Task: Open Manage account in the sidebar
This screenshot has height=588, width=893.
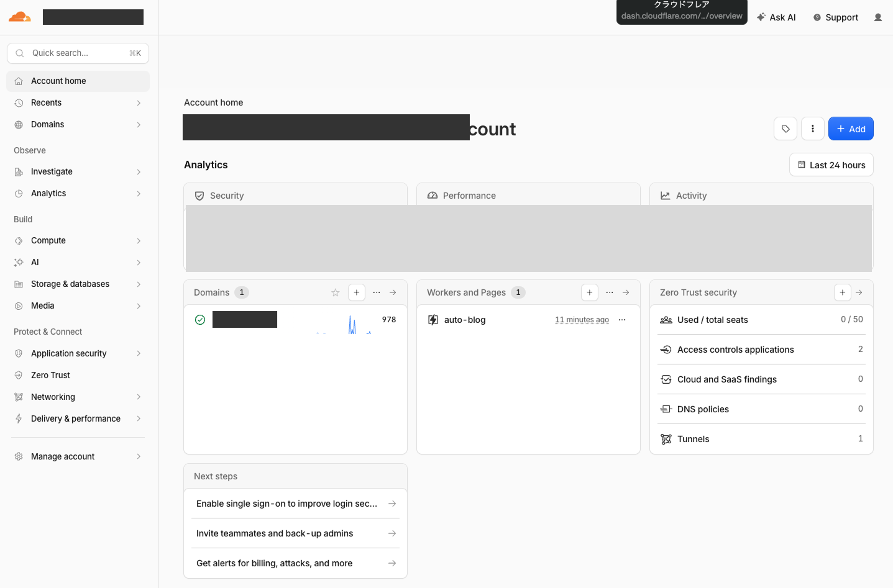Action: coord(78,457)
